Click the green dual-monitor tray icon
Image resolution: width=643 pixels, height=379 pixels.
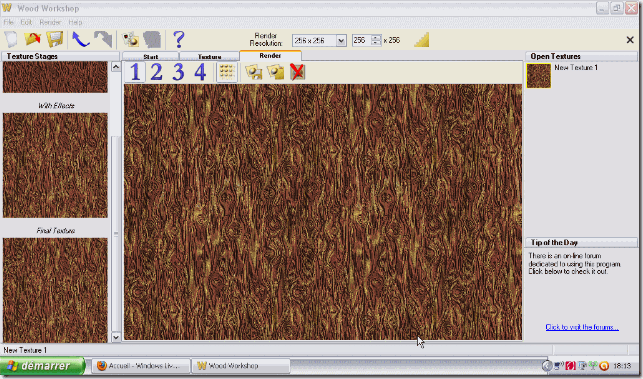click(593, 365)
